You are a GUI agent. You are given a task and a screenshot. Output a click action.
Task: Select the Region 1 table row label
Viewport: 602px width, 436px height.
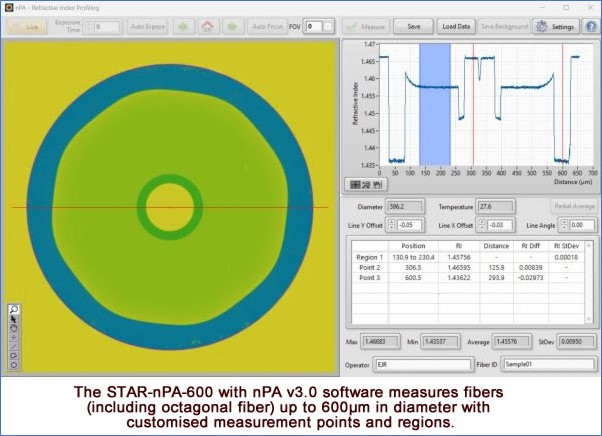(370, 257)
